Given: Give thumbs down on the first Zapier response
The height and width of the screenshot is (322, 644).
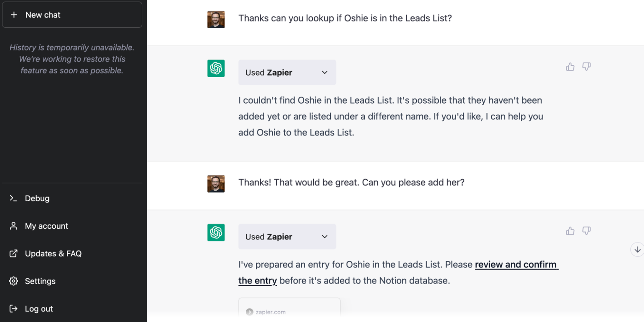Looking at the screenshot, I should 587,67.
